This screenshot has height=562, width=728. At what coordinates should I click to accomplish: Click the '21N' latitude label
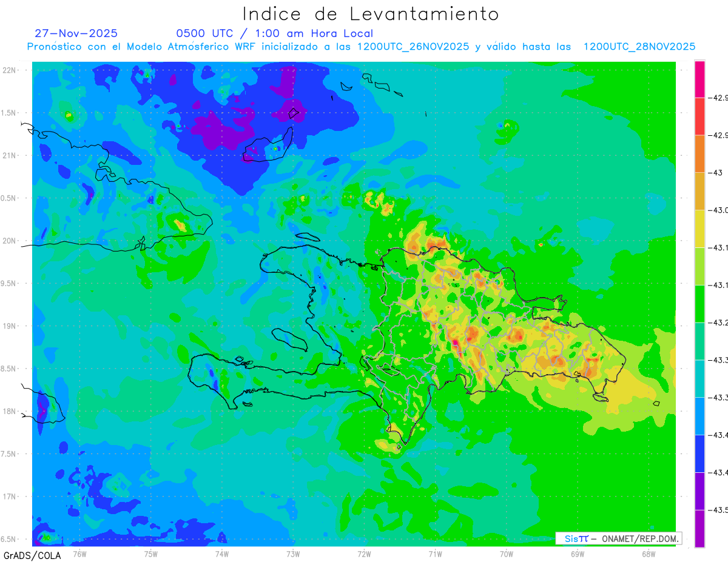pyautogui.click(x=10, y=155)
